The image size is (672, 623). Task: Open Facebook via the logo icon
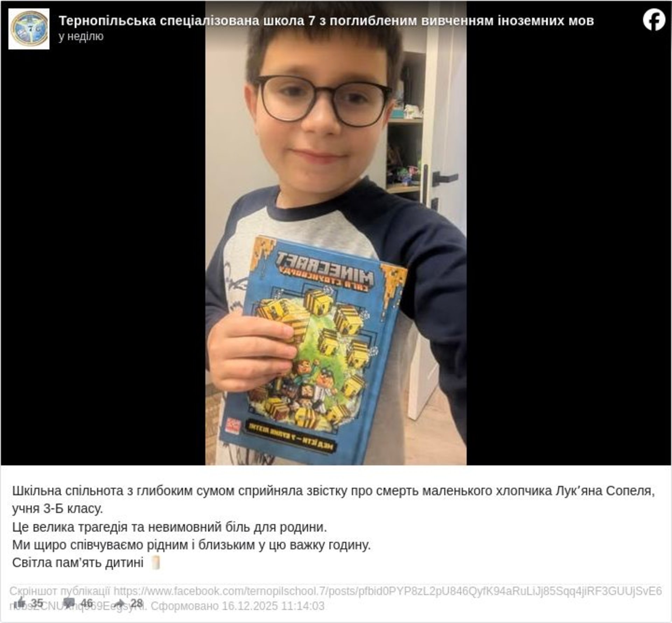pos(653,20)
